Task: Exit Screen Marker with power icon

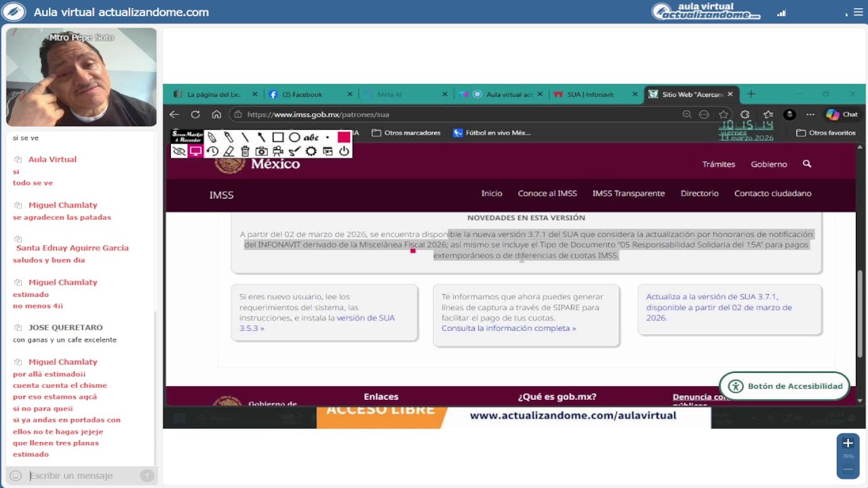Action: (x=344, y=151)
